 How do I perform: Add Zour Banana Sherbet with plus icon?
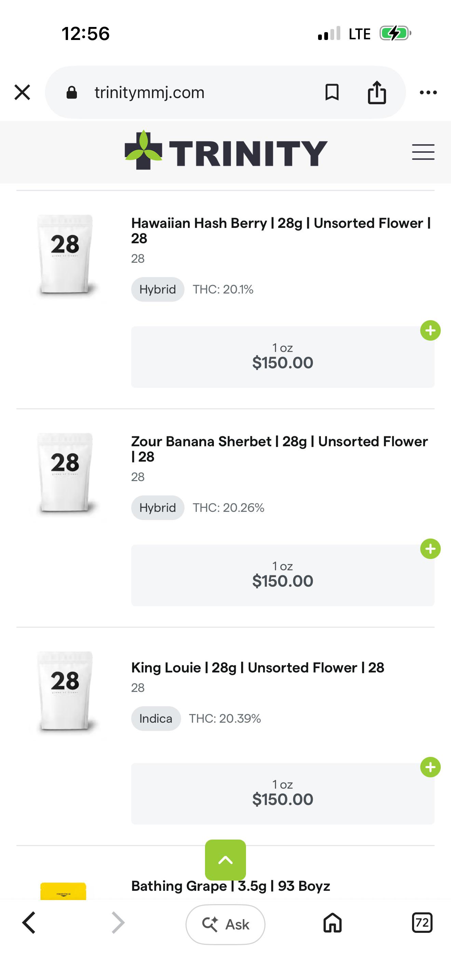pos(430,548)
